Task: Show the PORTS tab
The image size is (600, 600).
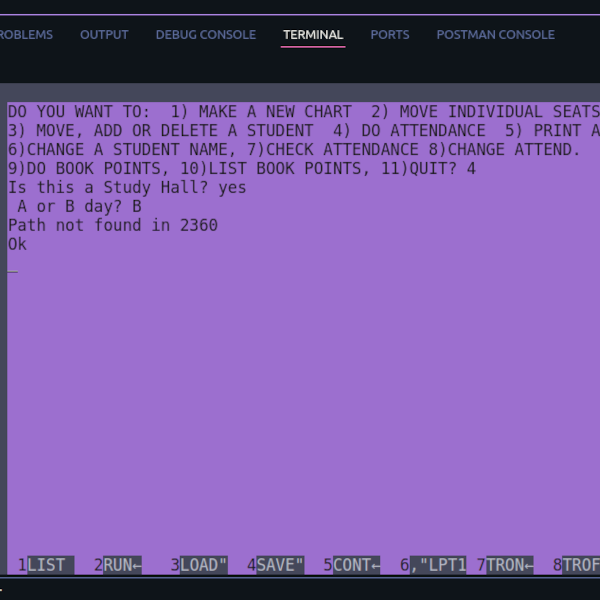Action: 389,34
